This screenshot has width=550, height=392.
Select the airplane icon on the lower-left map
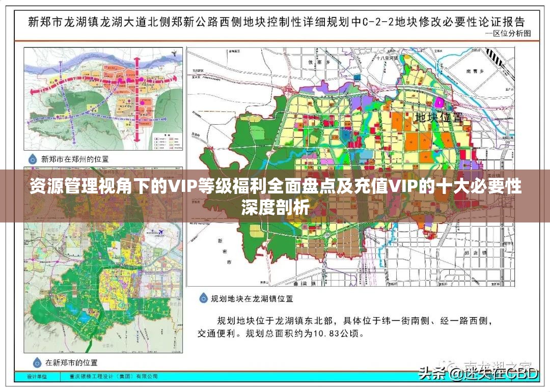tap(161, 232)
